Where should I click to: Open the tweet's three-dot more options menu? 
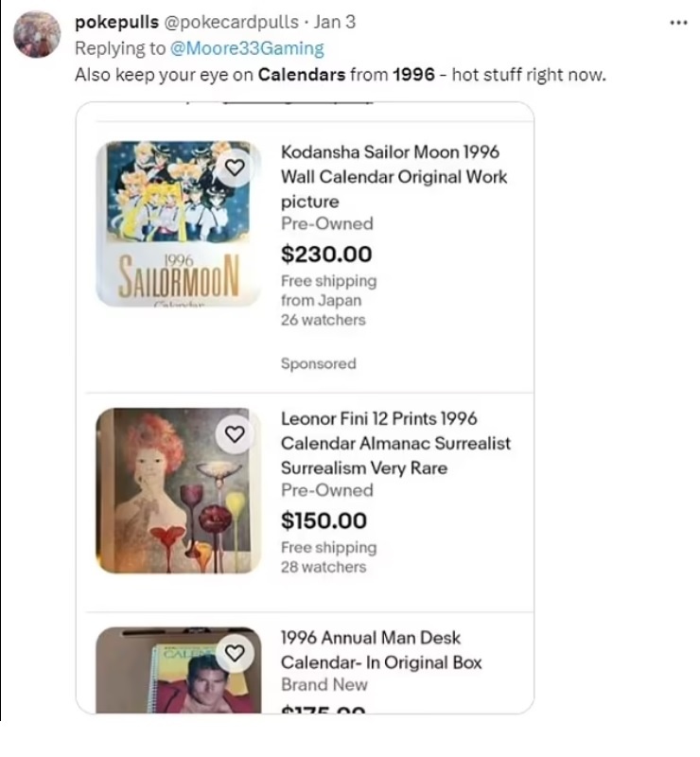click(x=676, y=22)
